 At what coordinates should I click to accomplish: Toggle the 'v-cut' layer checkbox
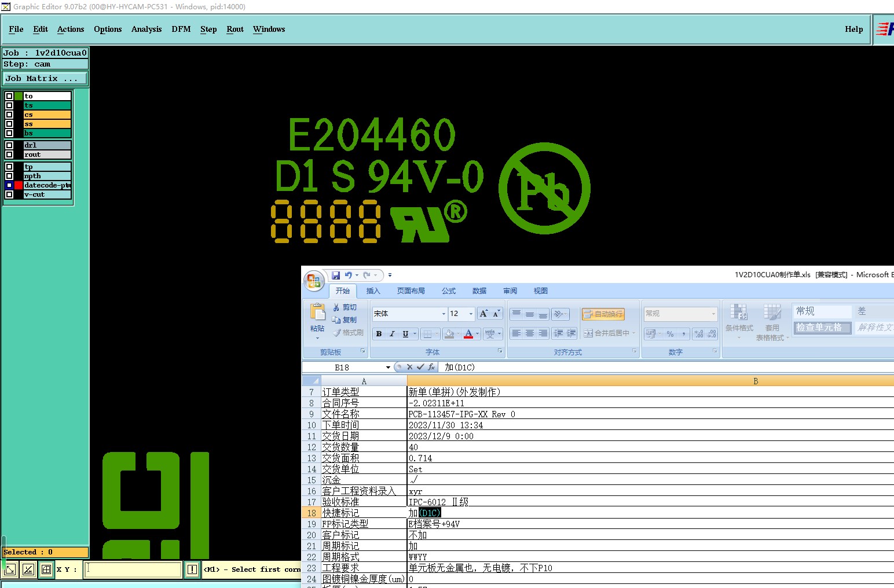tap(9, 194)
